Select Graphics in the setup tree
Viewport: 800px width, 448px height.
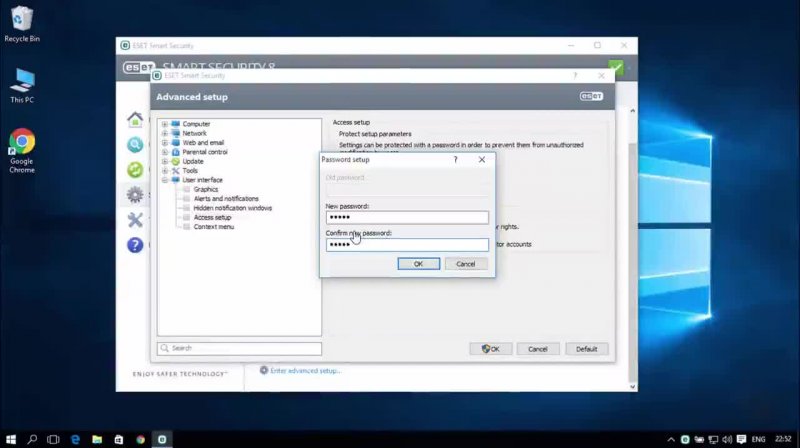coord(206,189)
